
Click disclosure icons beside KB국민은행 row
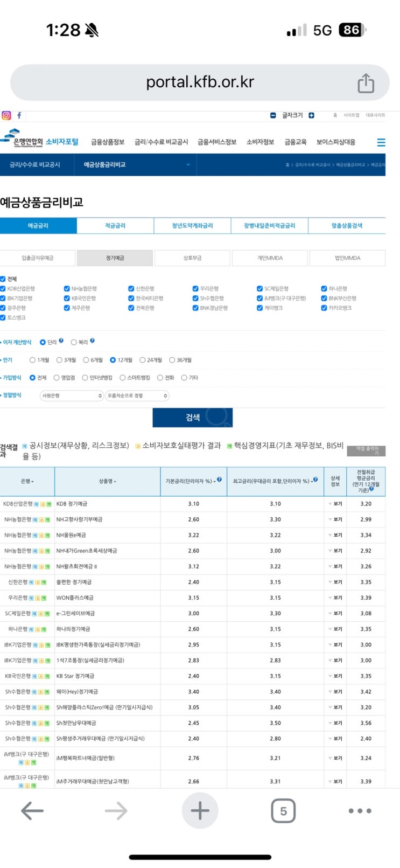pos(41,676)
